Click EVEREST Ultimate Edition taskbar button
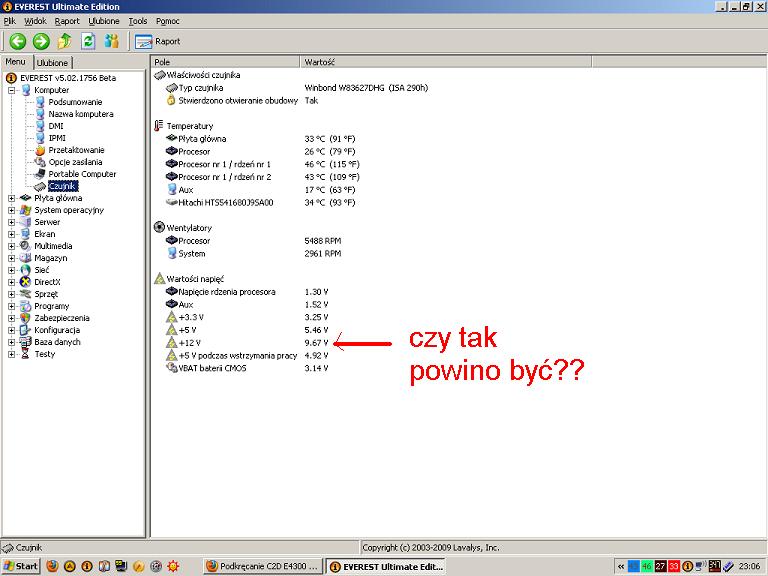The height and width of the screenshot is (576, 768). (386, 566)
